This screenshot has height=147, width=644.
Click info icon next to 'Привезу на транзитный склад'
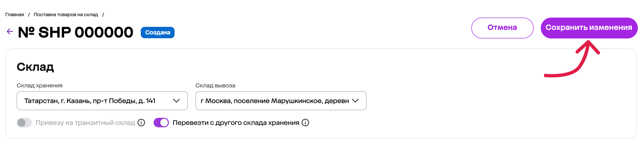141,123
